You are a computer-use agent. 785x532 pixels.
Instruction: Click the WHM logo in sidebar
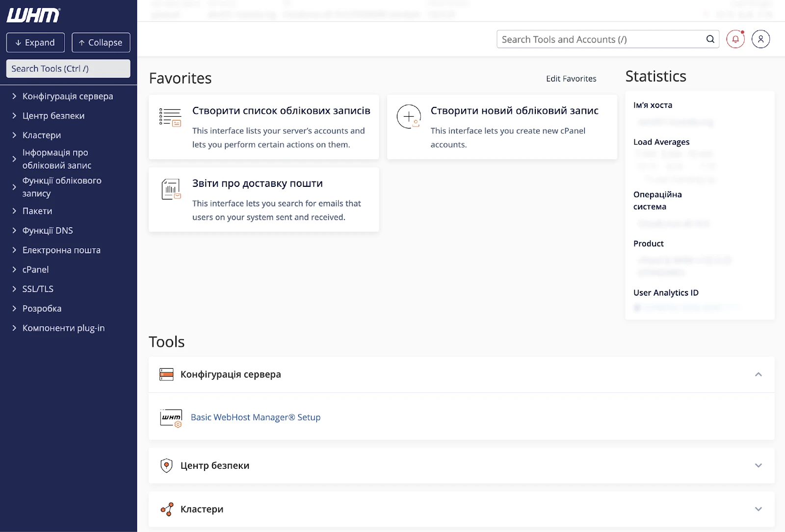[33, 16]
